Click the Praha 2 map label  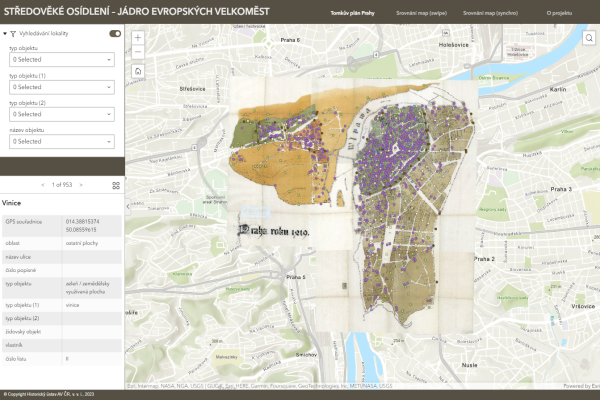pyautogui.click(x=484, y=259)
